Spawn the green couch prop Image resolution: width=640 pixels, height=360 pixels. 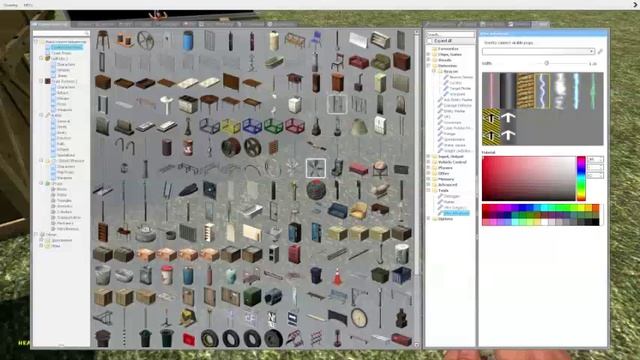(x=380, y=62)
